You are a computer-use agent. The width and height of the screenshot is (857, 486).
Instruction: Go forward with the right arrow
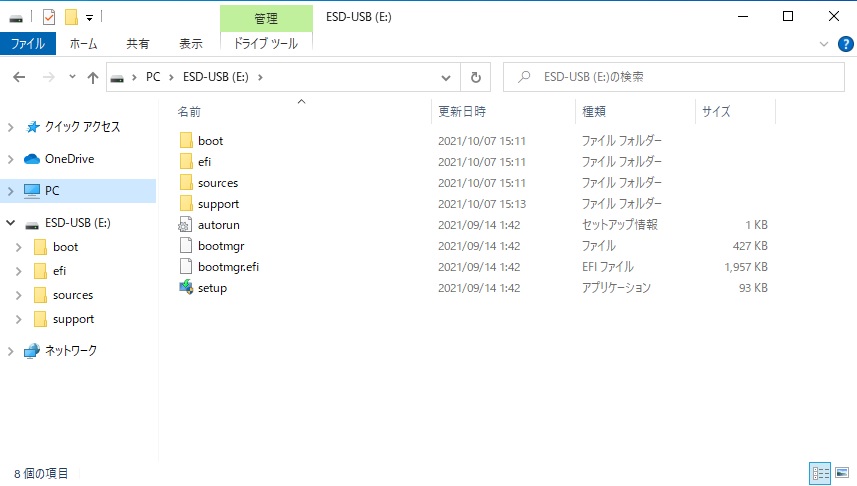(49, 77)
